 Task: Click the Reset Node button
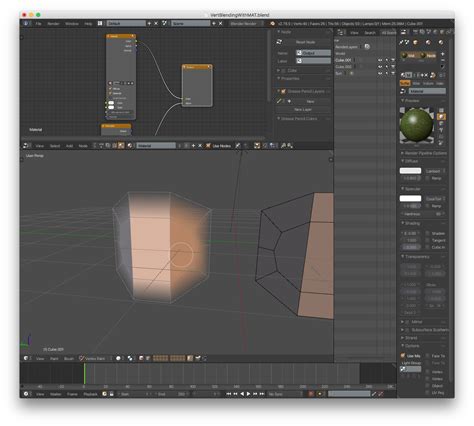pyautogui.click(x=305, y=42)
